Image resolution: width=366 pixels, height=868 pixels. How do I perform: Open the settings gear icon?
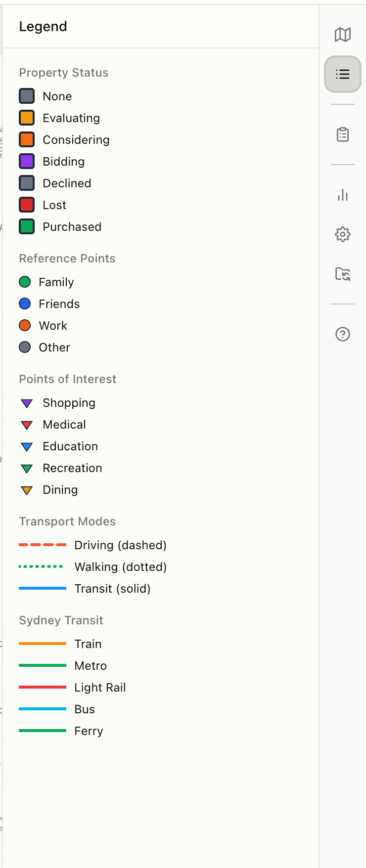(x=343, y=234)
